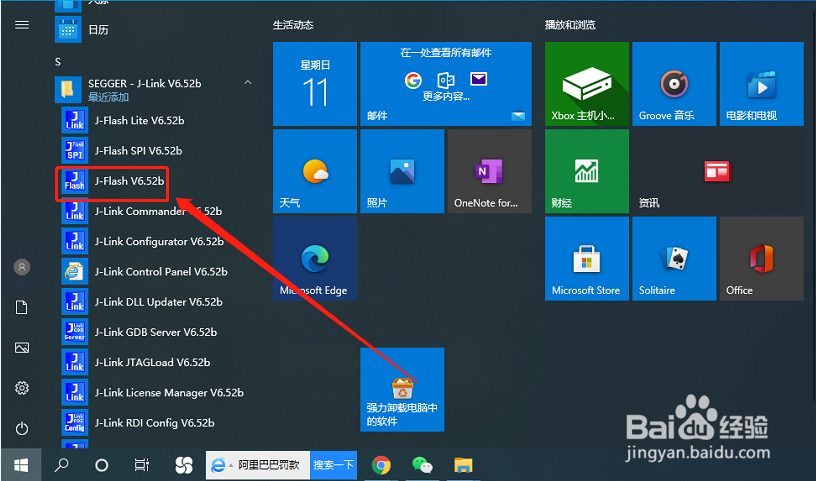Image resolution: width=816 pixels, height=481 pixels.
Task: Open the 日历 calendar app icon
Action: 68,30
